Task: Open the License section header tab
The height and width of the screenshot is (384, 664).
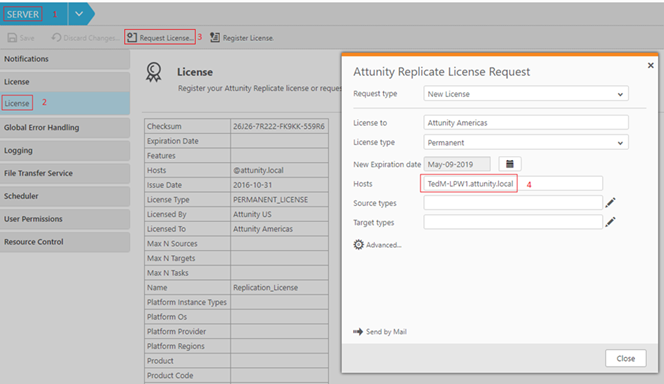Action: coord(65,82)
